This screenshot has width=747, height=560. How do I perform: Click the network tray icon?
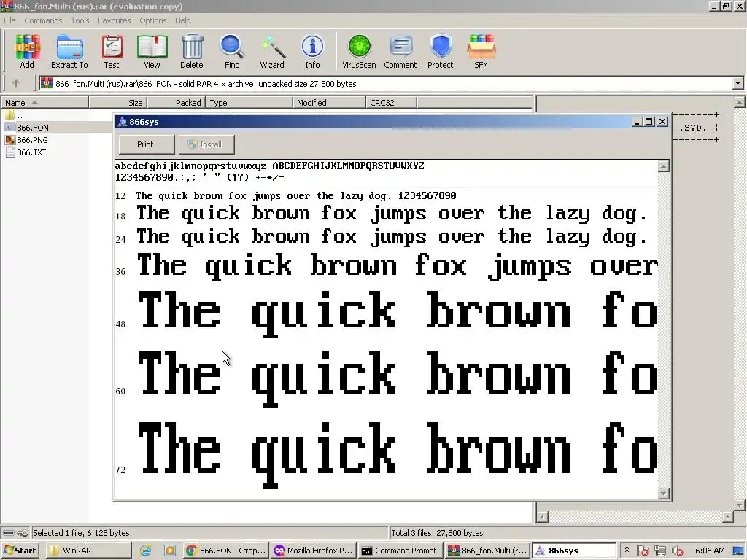coord(659,551)
